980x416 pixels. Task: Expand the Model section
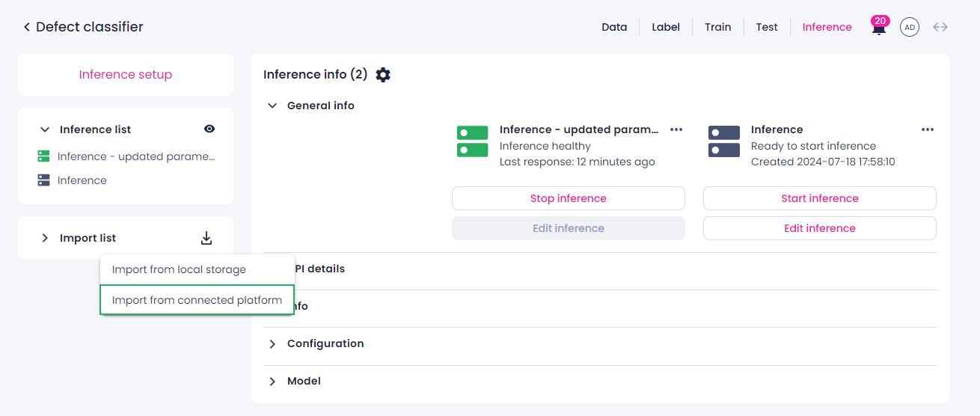coord(272,381)
